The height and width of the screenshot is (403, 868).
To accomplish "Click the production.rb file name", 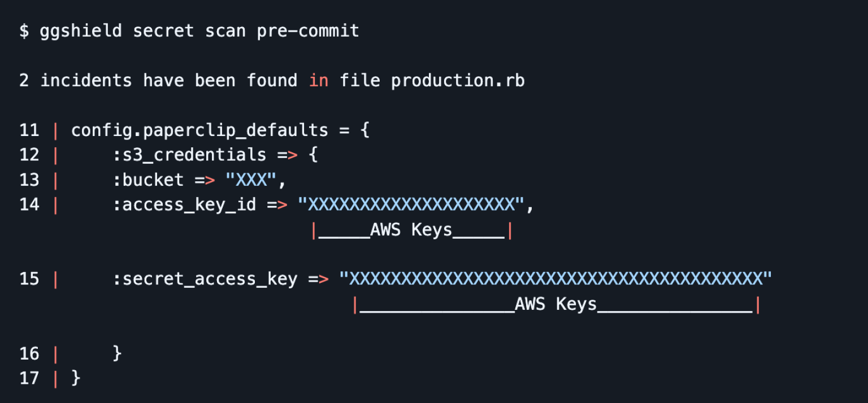I will pos(458,80).
